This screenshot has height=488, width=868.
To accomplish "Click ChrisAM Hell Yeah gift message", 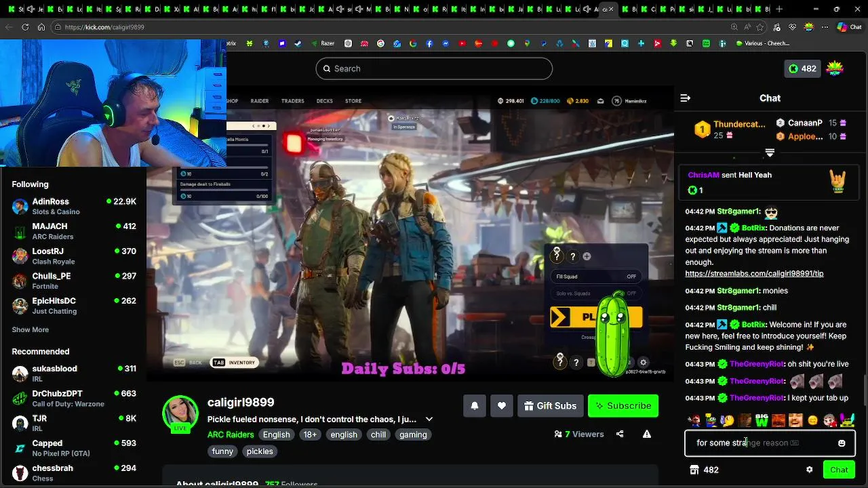I will (770, 183).
